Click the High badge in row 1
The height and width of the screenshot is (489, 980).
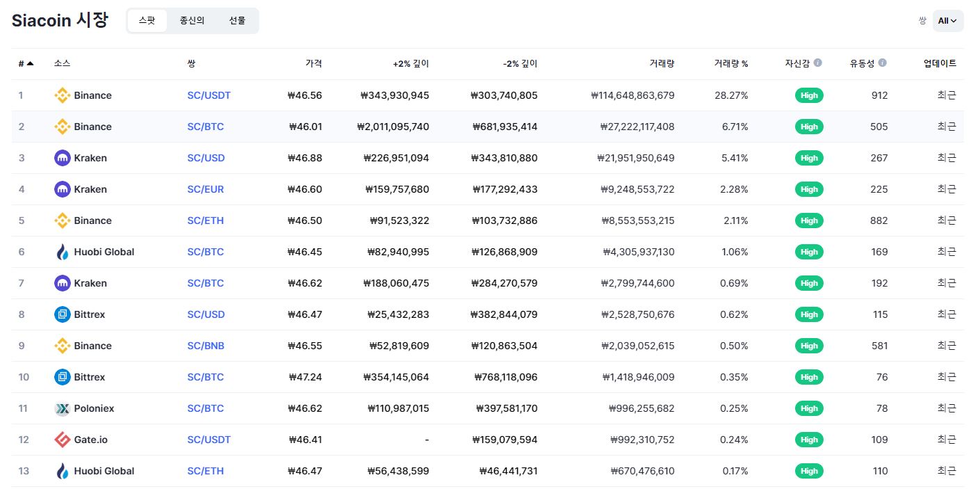pyautogui.click(x=809, y=95)
